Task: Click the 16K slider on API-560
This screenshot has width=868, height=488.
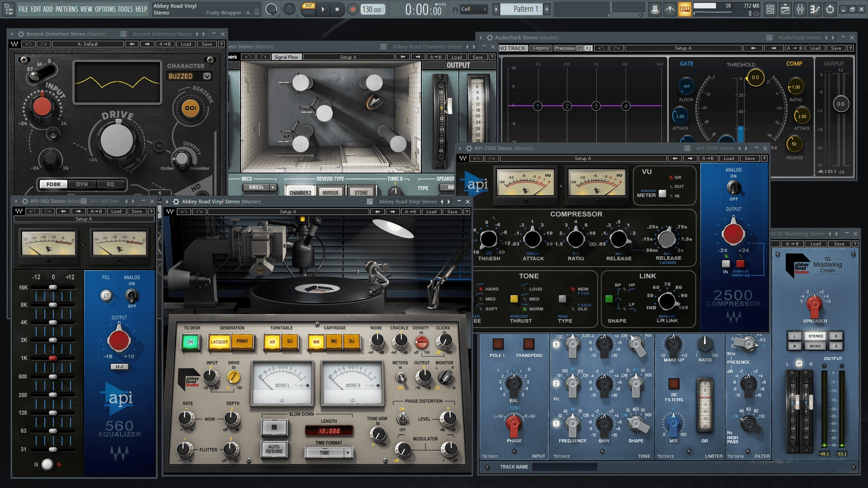Action: (x=53, y=287)
